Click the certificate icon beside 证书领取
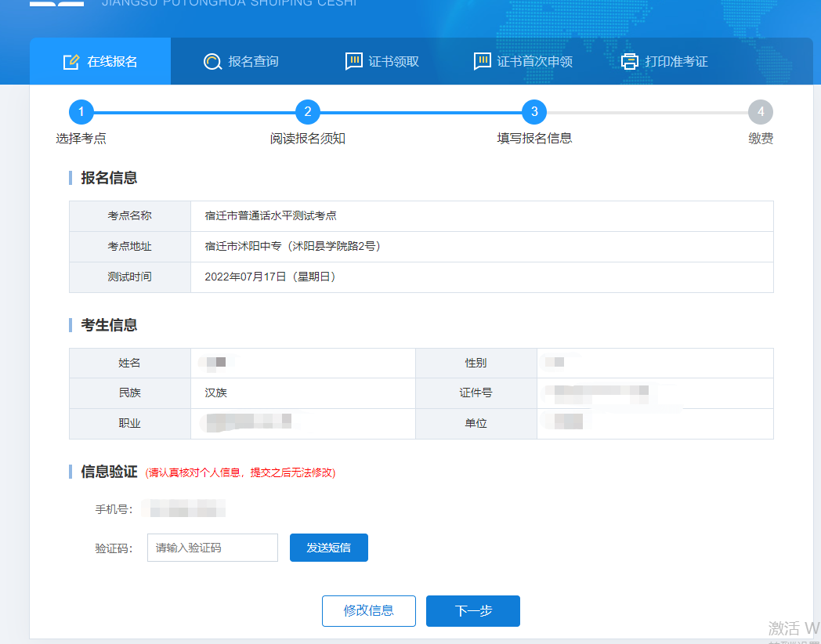 (354, 61)
